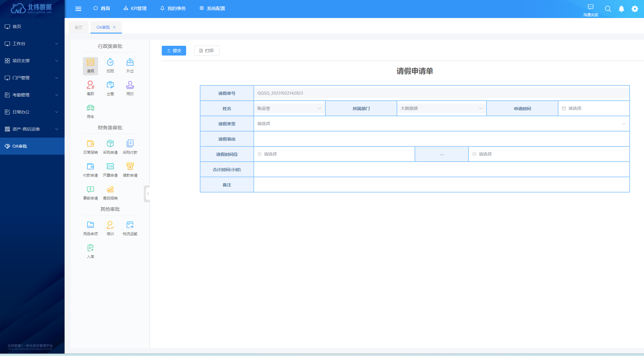Expand the 考勤管理 sidebar menu
644x356 pixels.
coord(32,95)
